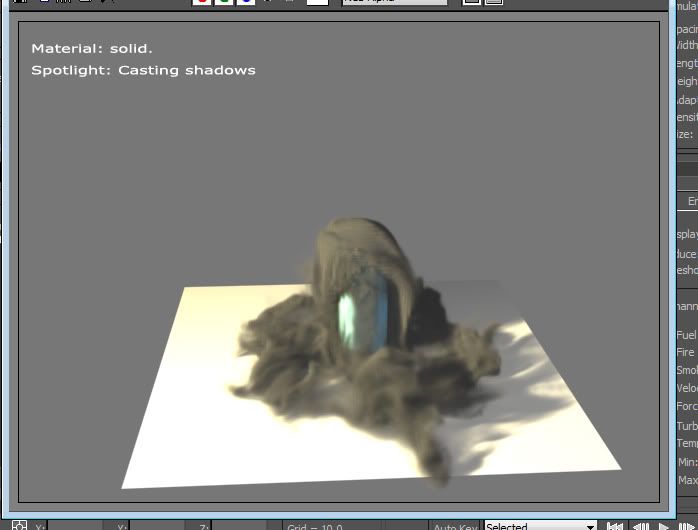Open the RGB Alpha channel dropdown
This screenshot has width=698, height=530.
point(394,2)
